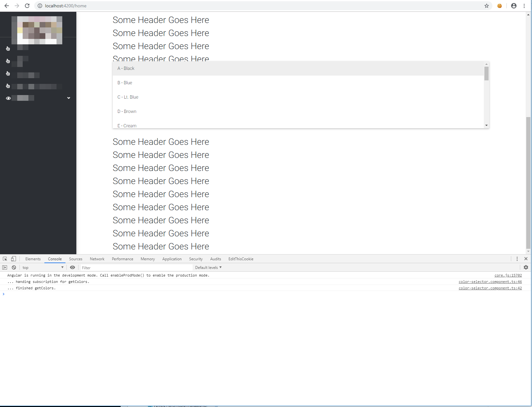Bookmark this page with the star icon

[487, 6]
